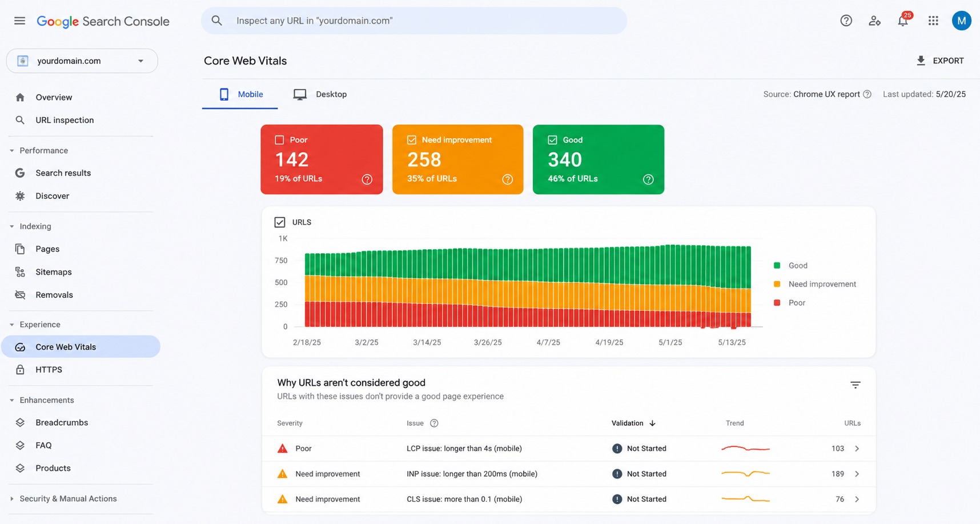Open the account avatar M
Screen dimensions: 980x524
[962, 21]
